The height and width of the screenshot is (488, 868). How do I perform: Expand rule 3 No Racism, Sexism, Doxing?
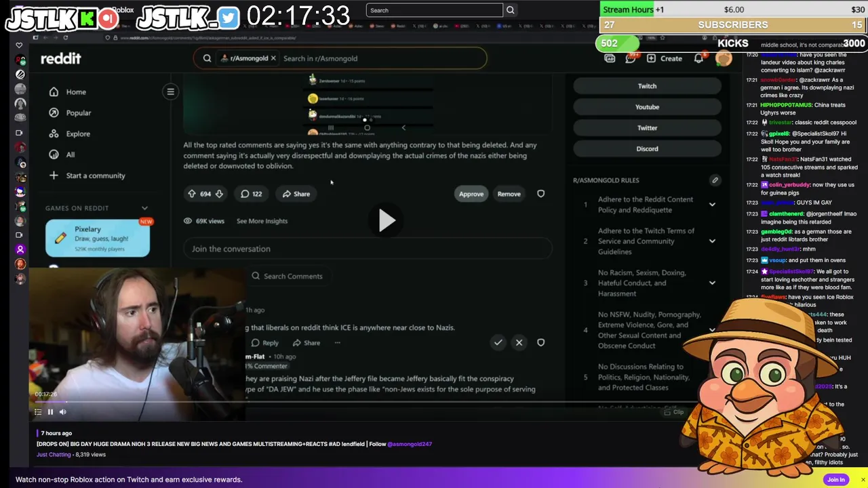tap(712, 283)
